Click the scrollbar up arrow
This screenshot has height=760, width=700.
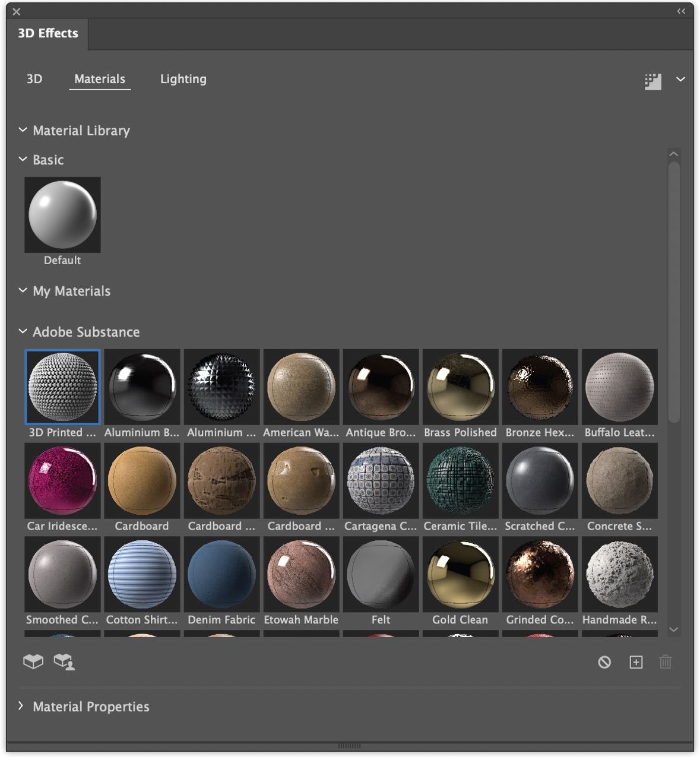tap(673, 154)
